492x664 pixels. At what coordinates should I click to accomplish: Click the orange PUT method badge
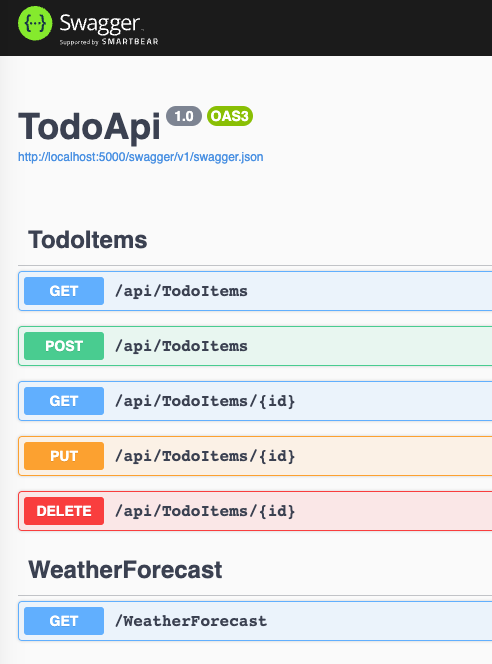[64, 456]
